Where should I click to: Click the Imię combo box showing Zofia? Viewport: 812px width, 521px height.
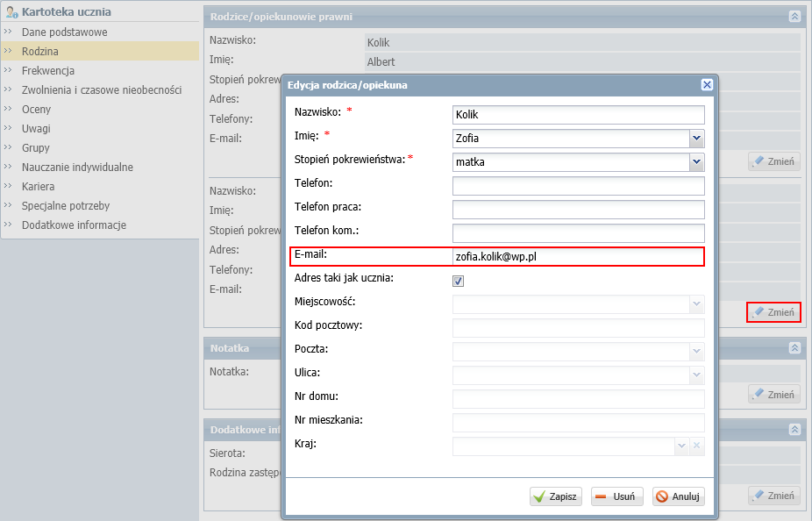click(x=571, y=139)
